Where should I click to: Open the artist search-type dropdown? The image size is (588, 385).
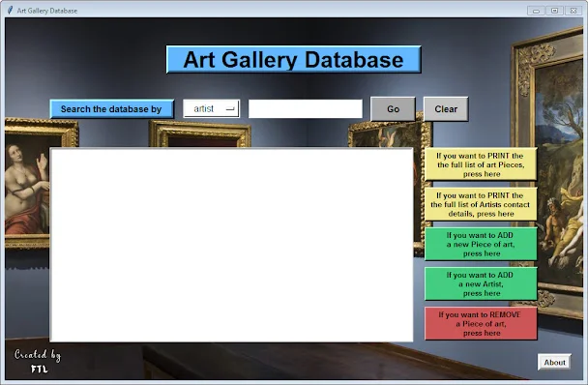click(x=211, y=108)
